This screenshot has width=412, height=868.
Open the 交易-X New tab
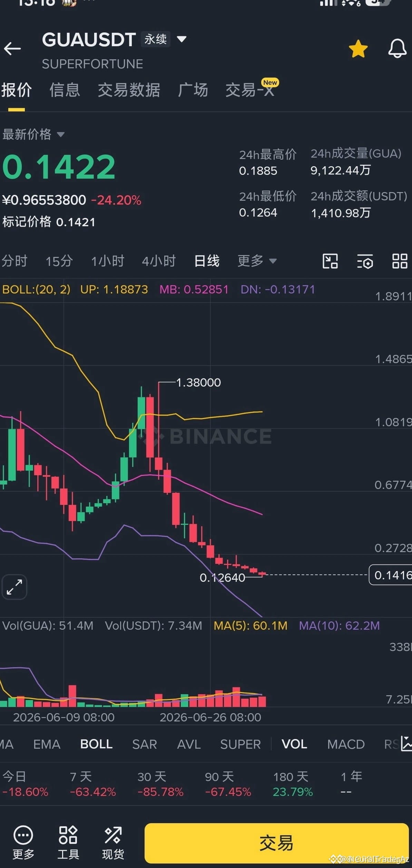(252, 88)
